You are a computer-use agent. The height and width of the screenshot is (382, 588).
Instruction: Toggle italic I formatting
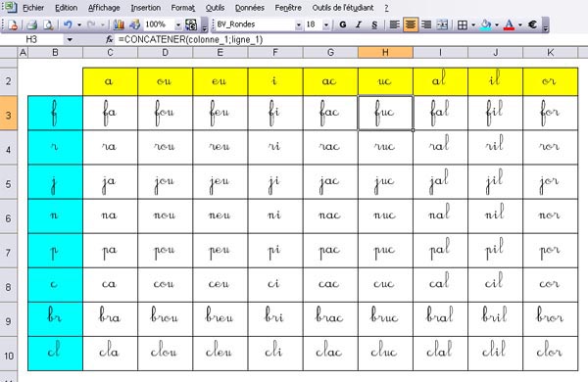click(x=359, y=25)
